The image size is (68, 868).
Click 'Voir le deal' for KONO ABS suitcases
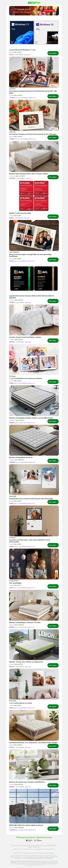53,828
